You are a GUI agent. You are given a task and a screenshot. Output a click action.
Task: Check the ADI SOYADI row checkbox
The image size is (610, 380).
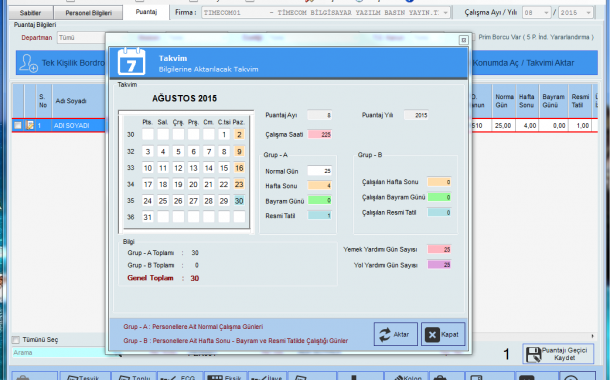pos(18,125)
